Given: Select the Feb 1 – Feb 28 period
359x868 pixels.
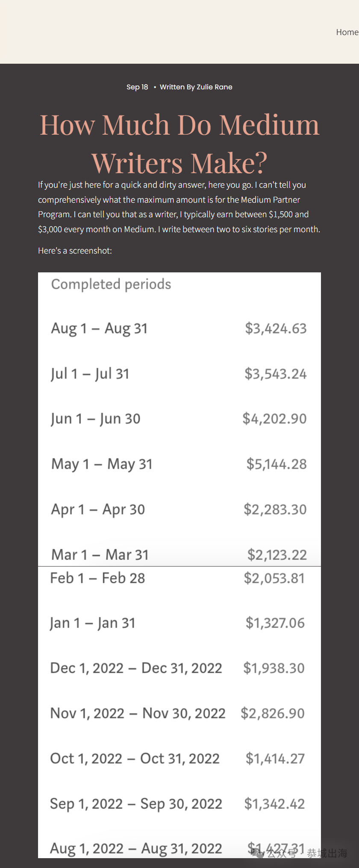Looking at the screenshot, I should point(97,578).
